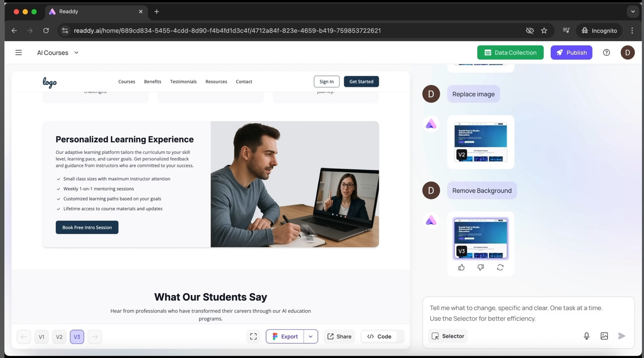Open the Incognito indicator
The width and height of the screenshot is (644, 358).
(599, 31)
